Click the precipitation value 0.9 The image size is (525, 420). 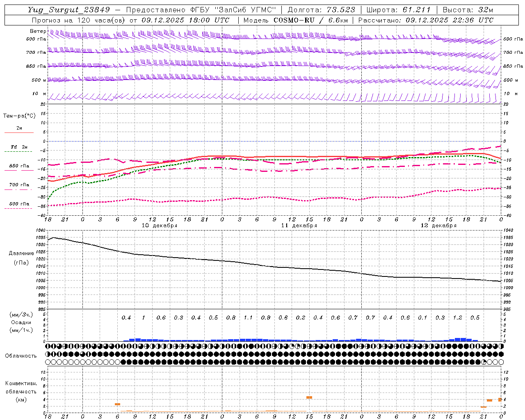click(266, 318)
